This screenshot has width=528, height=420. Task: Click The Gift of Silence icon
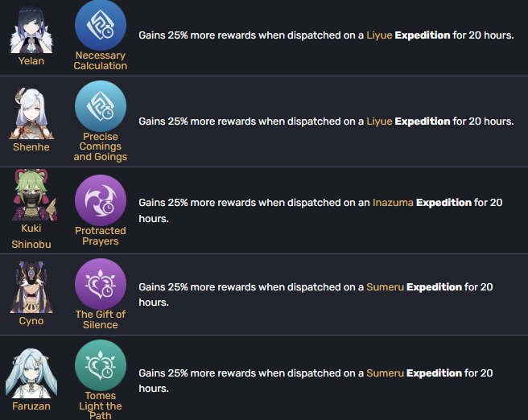pos(101,284)
